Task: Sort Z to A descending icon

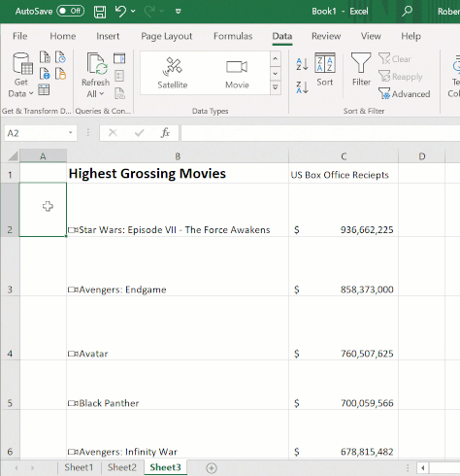Action: pyautogui.click(x=302, y=87)
